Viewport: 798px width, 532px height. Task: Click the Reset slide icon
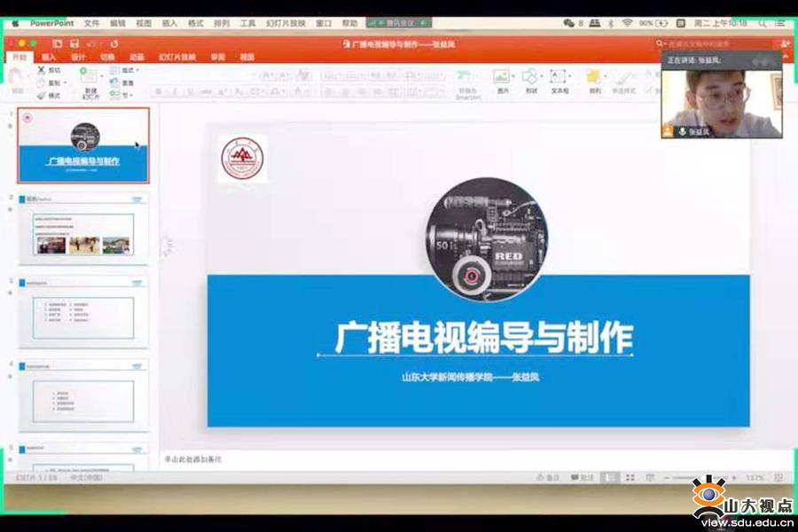point(115,82)
